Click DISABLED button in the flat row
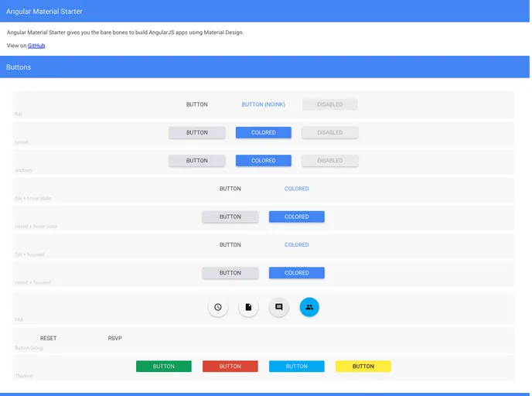Viewport: 532px width, 396px height. coord(329,104)
